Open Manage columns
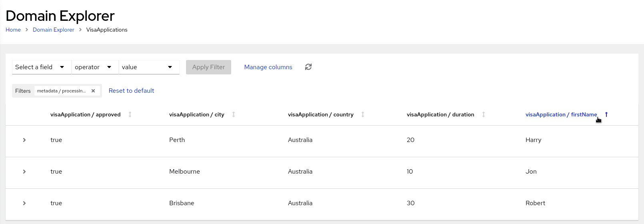Image resolution: width=644 pixels, height=224 pixels. pyautogui.click(x=268, y=67)
